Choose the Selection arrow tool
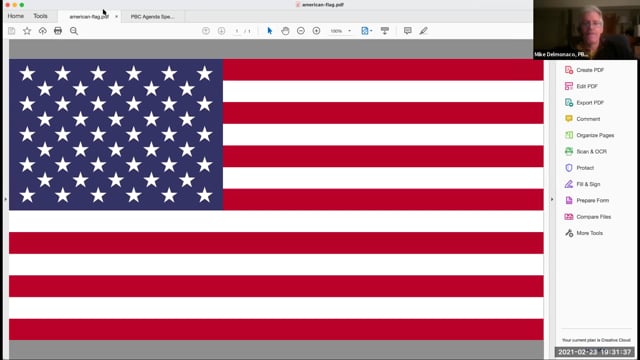 269,31
